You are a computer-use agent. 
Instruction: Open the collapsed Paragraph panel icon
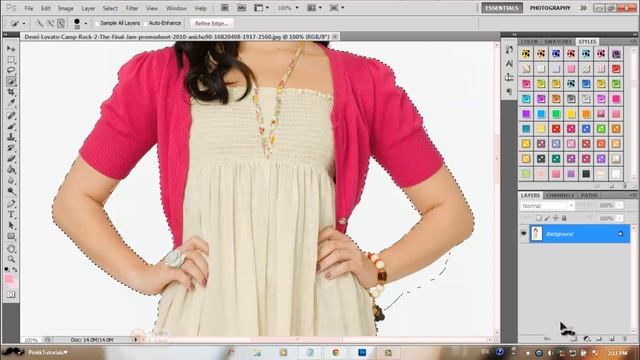tap(509, 91)
